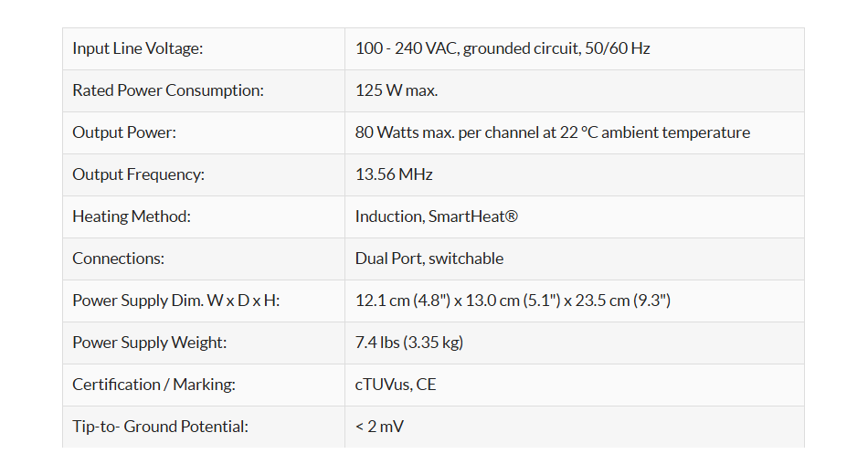Click the "Input Line Voltage:" label cell
Screen dimensions: 868x475
click(x=137, y=48)
